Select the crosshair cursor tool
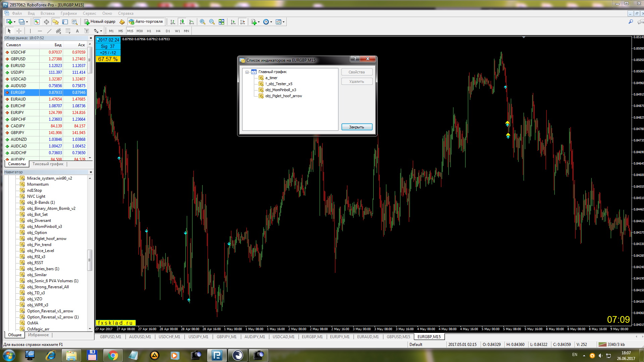The width and height of the screenshot is (644, 362). [19, 31]
